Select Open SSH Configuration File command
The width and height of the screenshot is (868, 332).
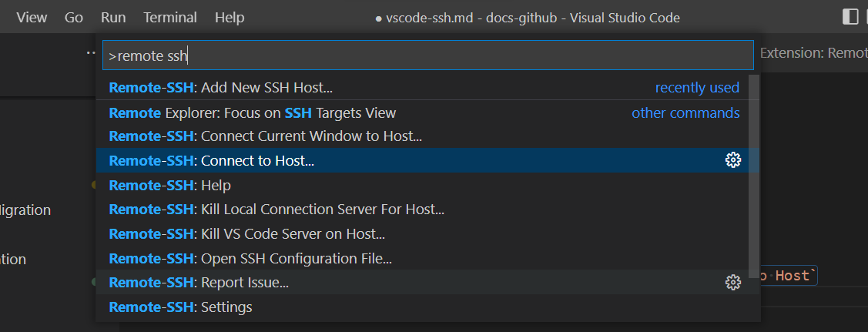427,258
